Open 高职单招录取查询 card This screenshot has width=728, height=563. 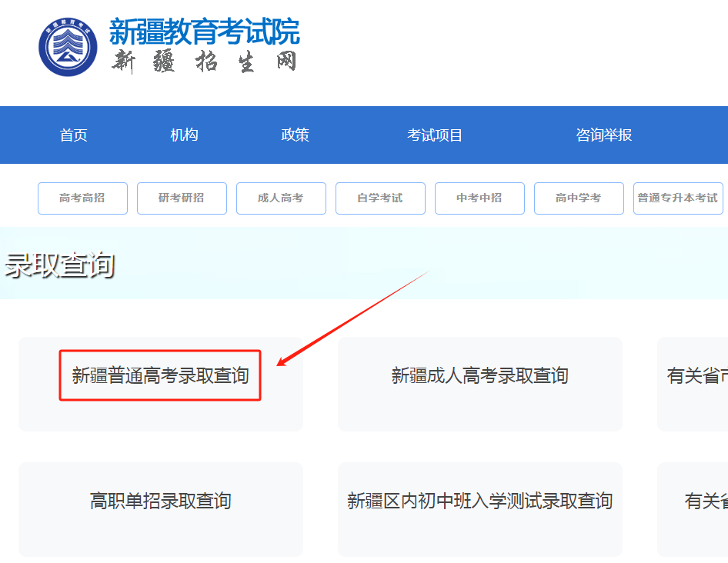click(161, 509)
